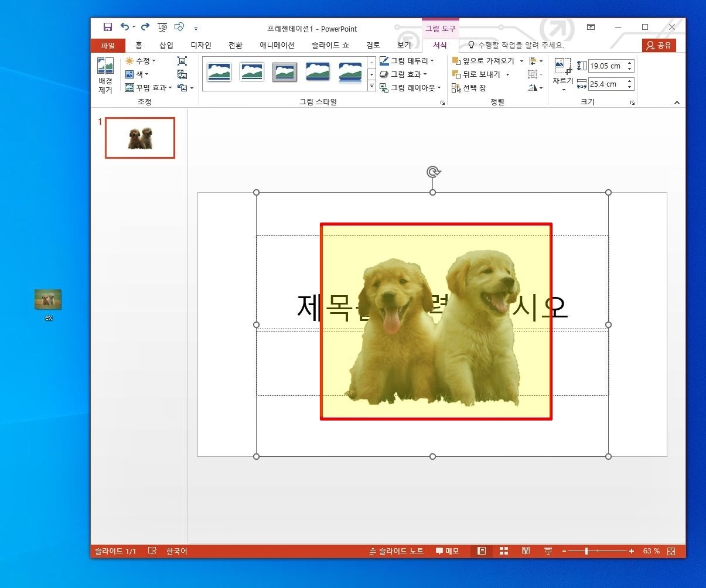Open the 파일 file tab

[108, 45]
